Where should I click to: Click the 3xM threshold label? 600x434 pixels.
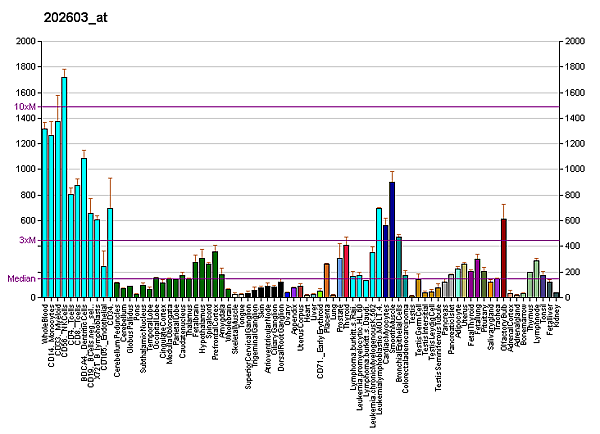[28, 240]
